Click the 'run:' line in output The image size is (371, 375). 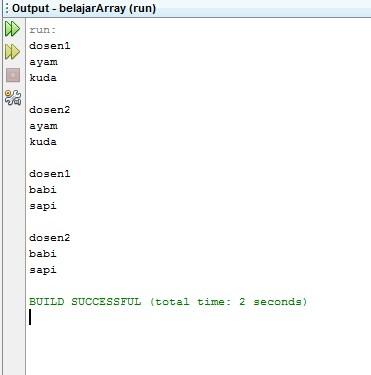click(x=43, y=30)
